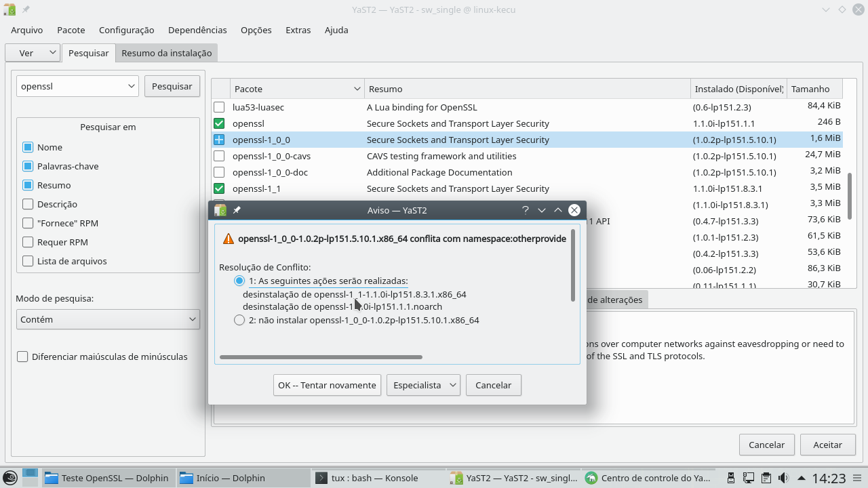Click the package list vertical scrollbar
The height and width of the screenshot is (488, 868).
[x=850, y=196]
